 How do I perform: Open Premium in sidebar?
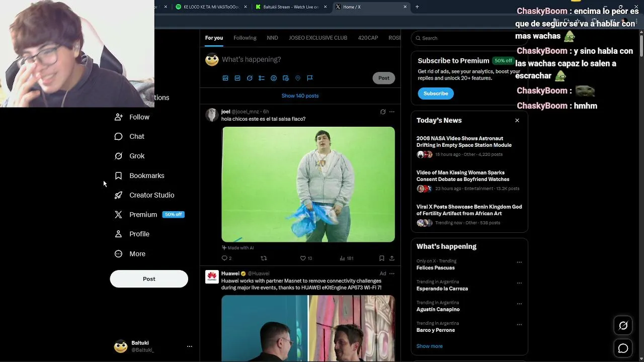pos(149,214)
